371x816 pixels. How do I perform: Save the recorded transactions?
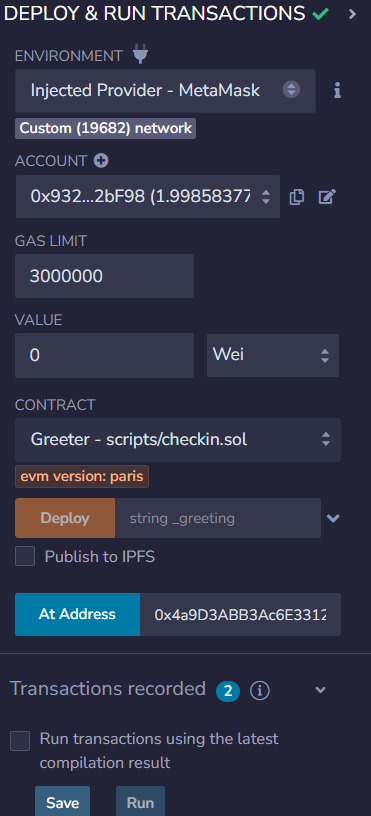pos(62,802)
